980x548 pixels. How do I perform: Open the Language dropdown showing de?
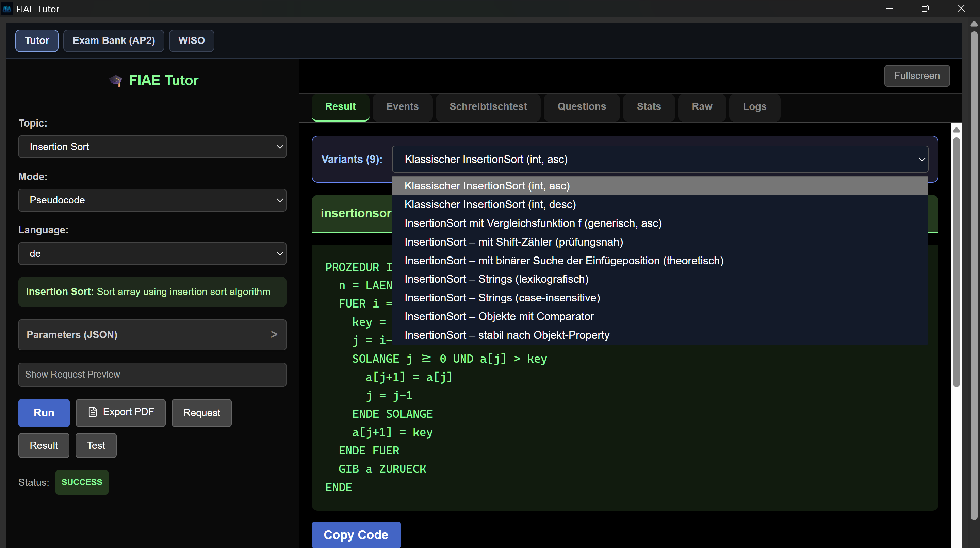(152, 254)
